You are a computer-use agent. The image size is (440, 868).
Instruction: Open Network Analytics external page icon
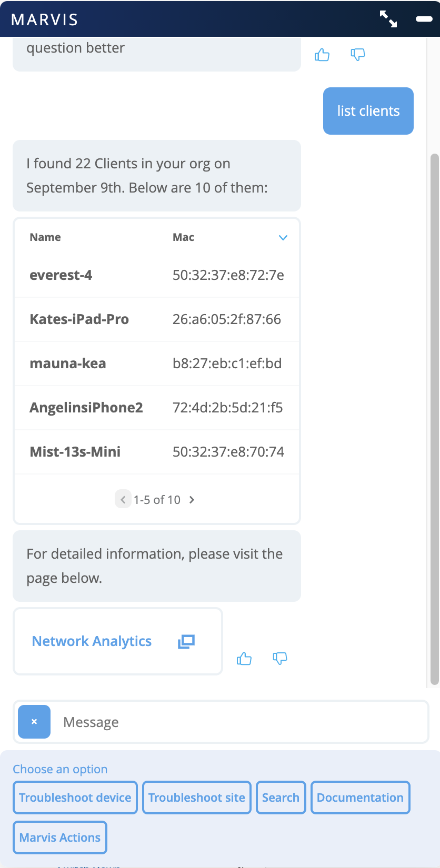tap(186, 641)
